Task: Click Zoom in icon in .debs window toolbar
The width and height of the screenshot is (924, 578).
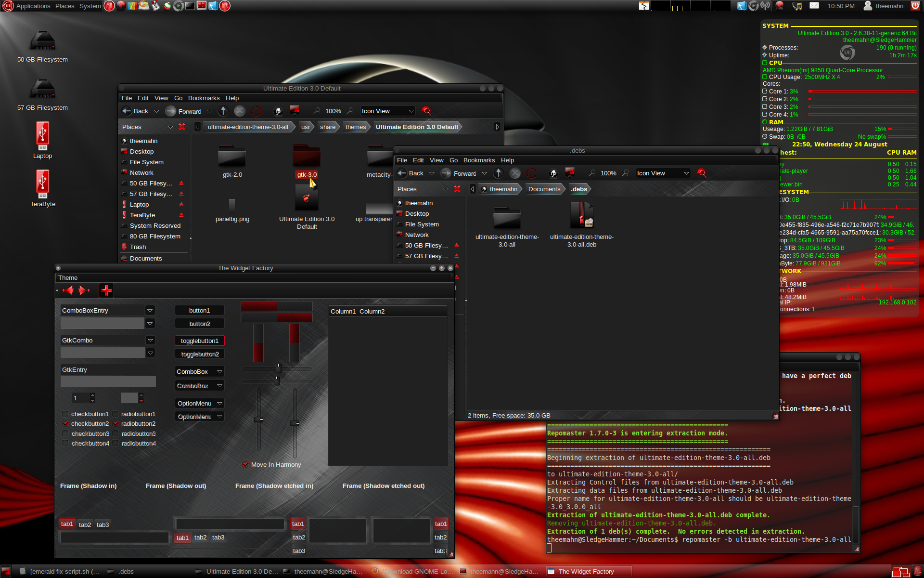Action: [626, 173]
